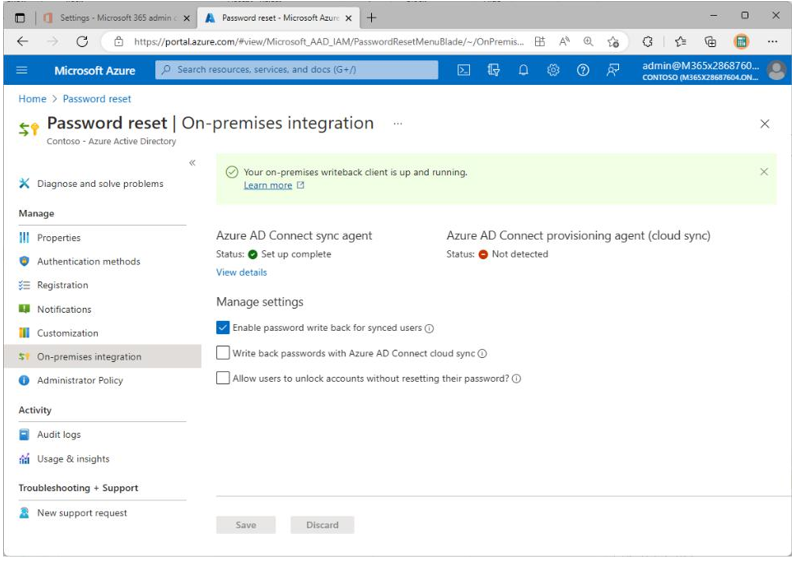Open Directories and subscriptions filter icon
This screenshot has width=795, height=561.
point(493,70)
